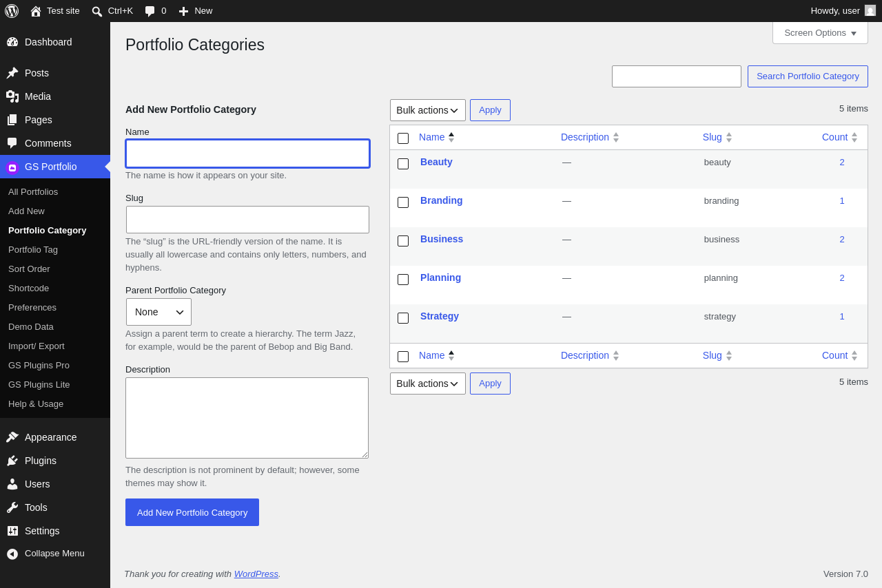Screen dimensions: 882x588
Task: Click the Pages icon in sidebar
Action: tap(12, 120)
